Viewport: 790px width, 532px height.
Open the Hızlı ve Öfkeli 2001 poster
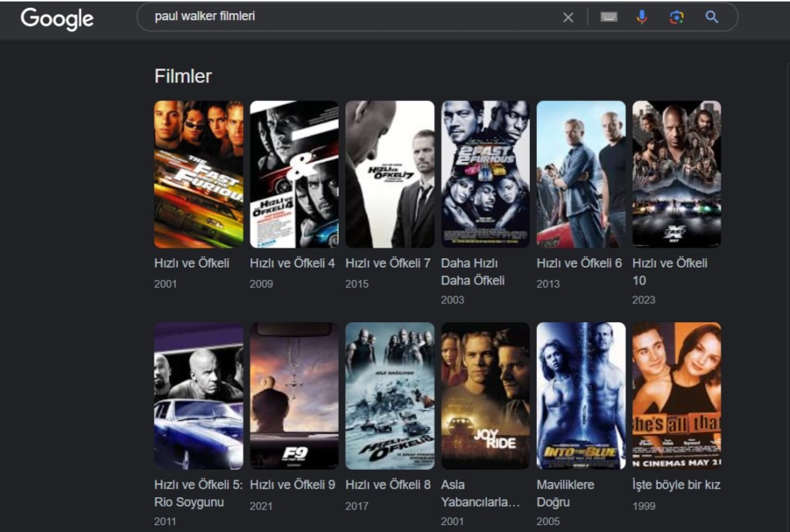coord(198,174)
